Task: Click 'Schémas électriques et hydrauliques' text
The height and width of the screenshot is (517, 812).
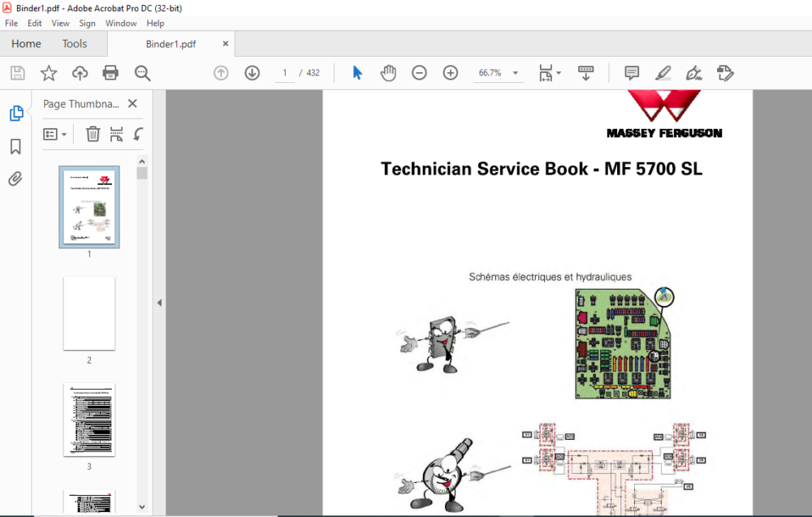Action: click(x=550, y=277)
